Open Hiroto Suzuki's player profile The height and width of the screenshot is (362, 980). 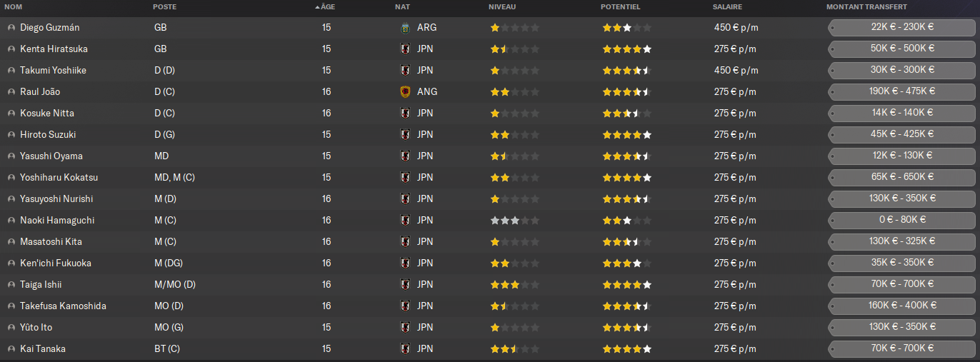point(48,135)
